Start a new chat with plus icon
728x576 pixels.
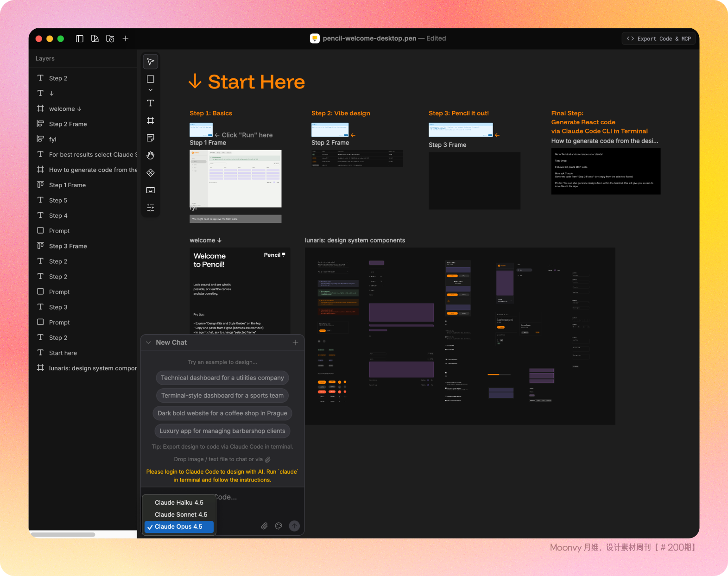[295, 342]
